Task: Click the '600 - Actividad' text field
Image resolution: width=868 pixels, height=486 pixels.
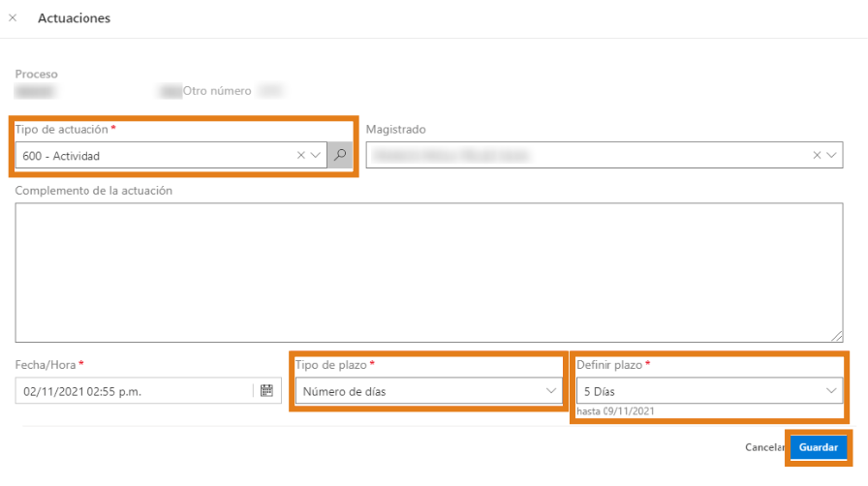Action: point(155,155)
